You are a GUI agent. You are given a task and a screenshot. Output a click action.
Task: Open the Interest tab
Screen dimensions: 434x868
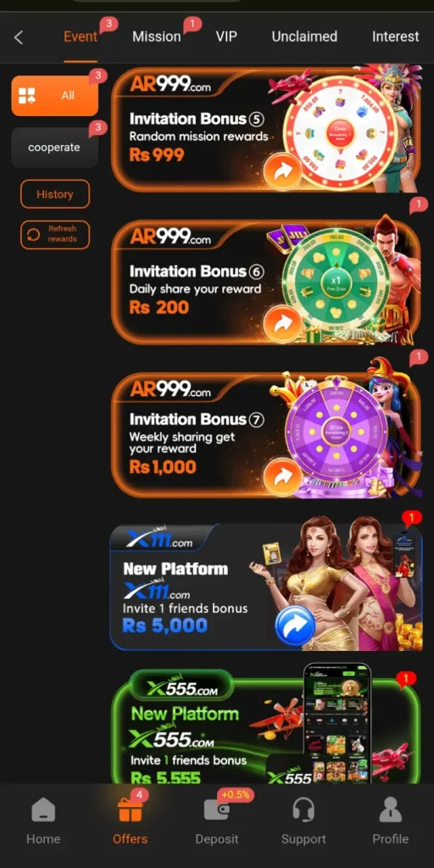pyautogui.click(x=395, y=37)
